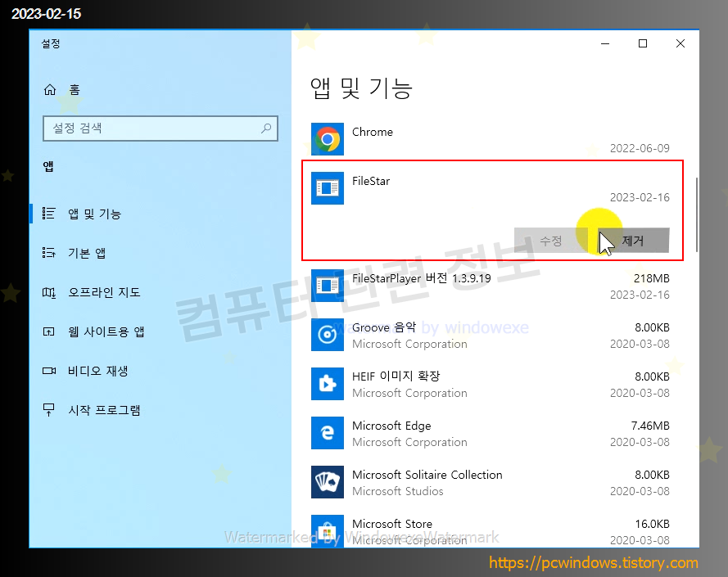The height and width of the screenshot is (577, 728).
Task: Select the FileStar app name
Action: click(371, 181)
